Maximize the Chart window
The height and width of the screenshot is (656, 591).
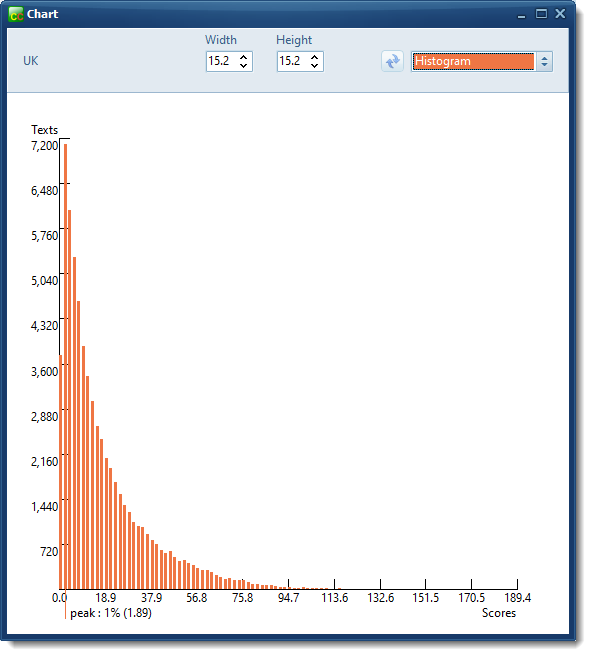541,14
